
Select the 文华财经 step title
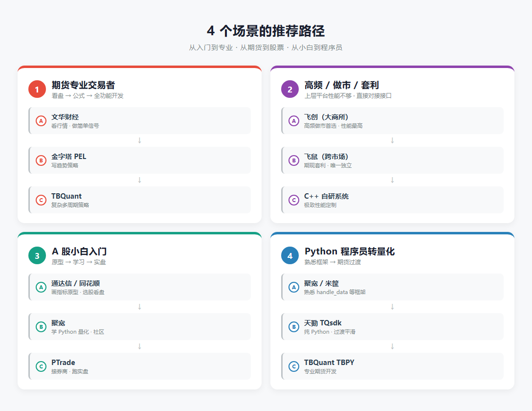pyautogui.click(x=65, y=117)
